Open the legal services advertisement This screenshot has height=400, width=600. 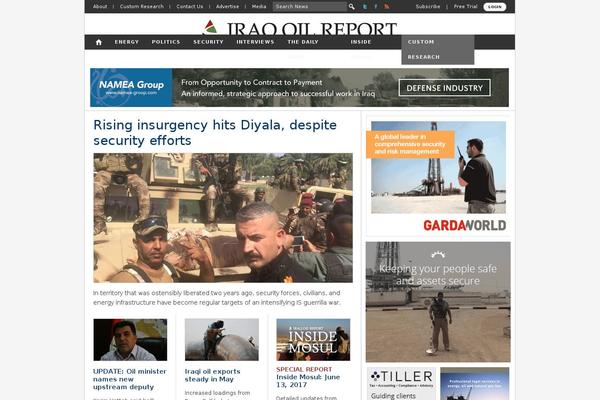coord(474,384)
